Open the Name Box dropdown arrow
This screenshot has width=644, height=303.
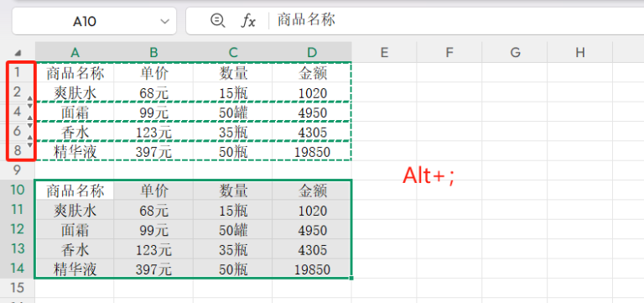pyautogui.click(x=164, y=21)
